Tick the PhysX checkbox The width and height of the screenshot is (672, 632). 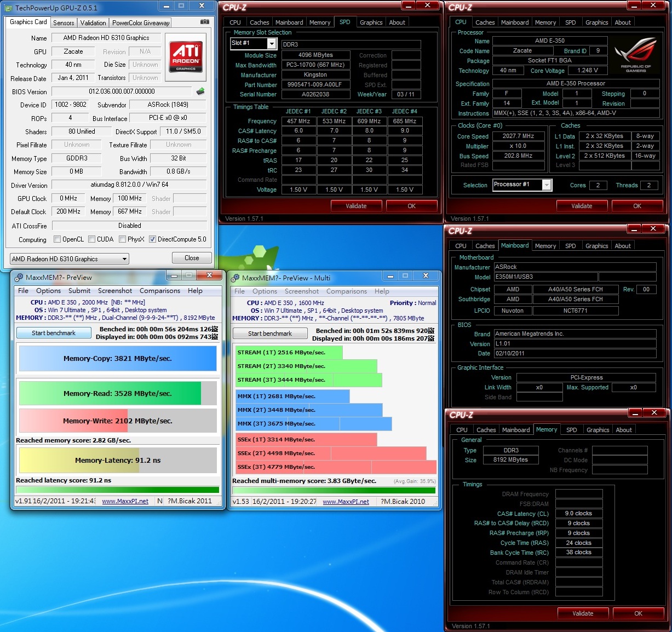(x=122, y=239)
